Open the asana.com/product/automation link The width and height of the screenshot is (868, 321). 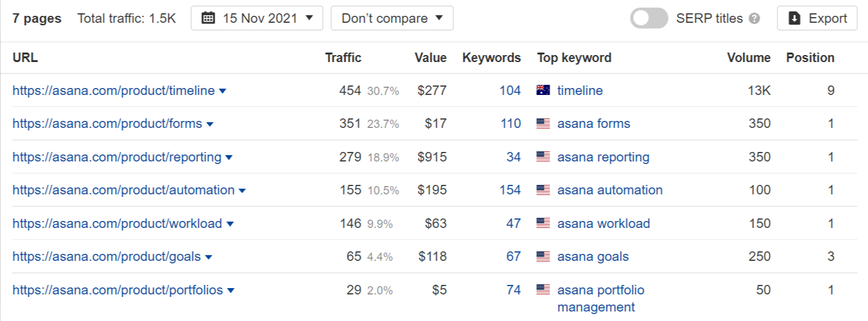(123, 190)
